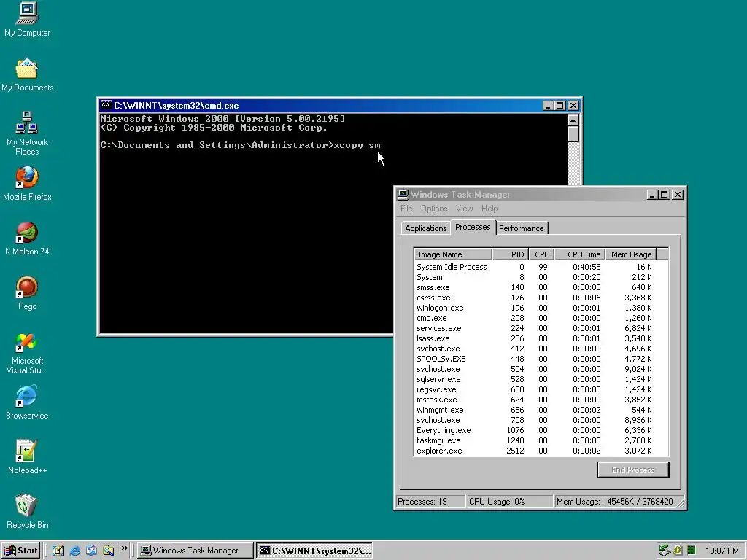Open the View menu in Task Manager

point(464,209)
